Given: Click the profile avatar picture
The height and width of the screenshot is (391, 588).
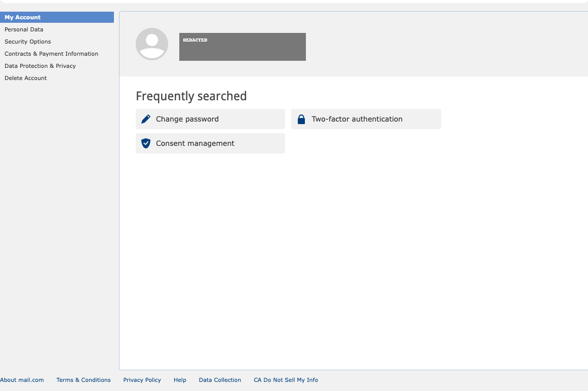Looking at the screenshot, I should (x=152, y=44).
